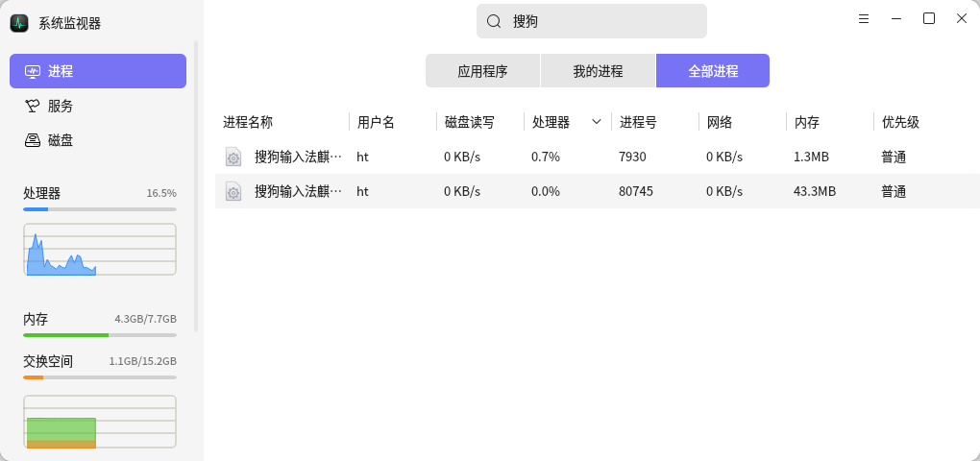
Task: Click the 4.3GB/7.7GB memory value
Action: point(146,319)
